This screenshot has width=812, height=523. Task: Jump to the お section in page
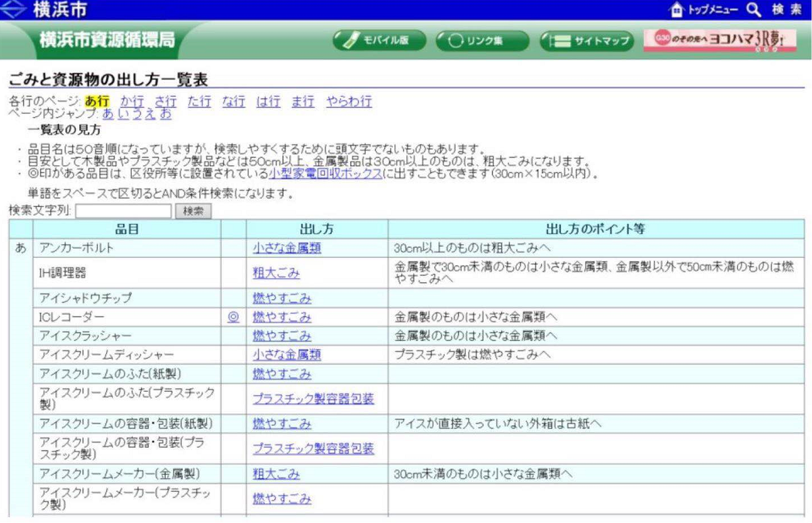[166, 114]
